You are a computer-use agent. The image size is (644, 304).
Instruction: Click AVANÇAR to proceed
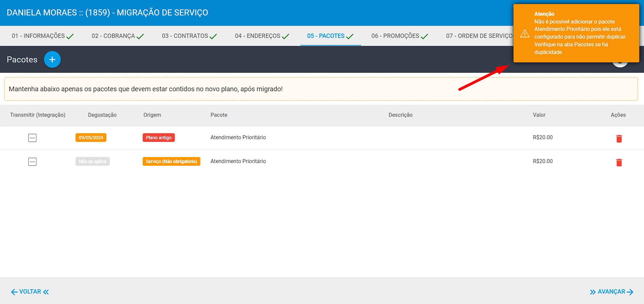click(611, 292)
